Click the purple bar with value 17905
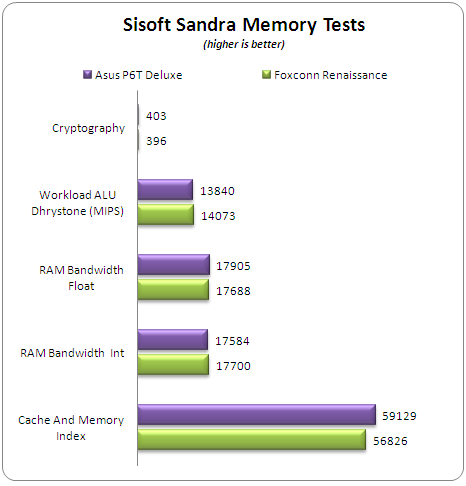 [x=174, y=264]
